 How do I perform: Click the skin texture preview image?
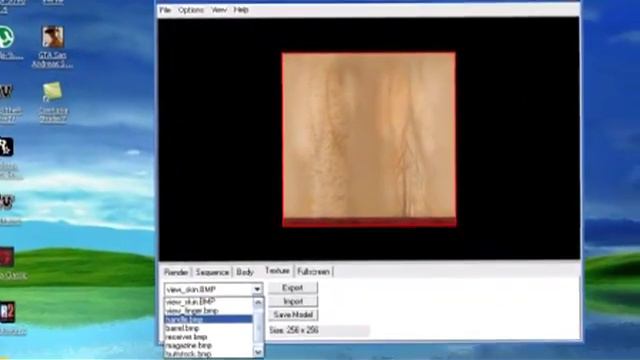[x=369, y=139]
